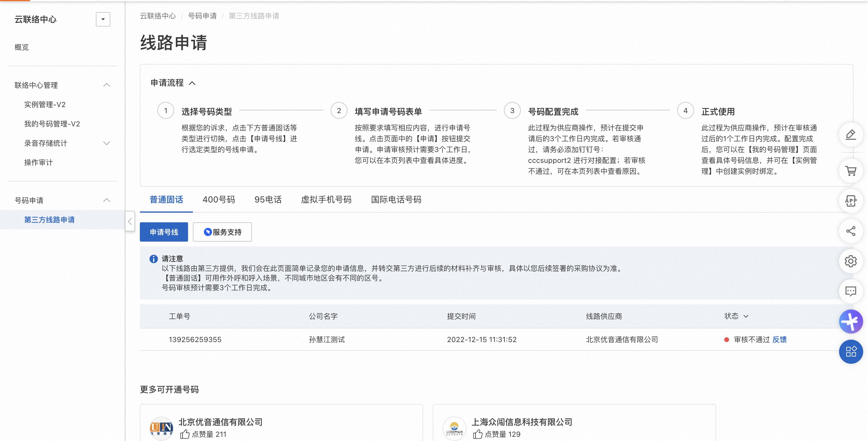
Task: Click the 申请号线 button
Action: pyautogui.click(x=164, y=232)
